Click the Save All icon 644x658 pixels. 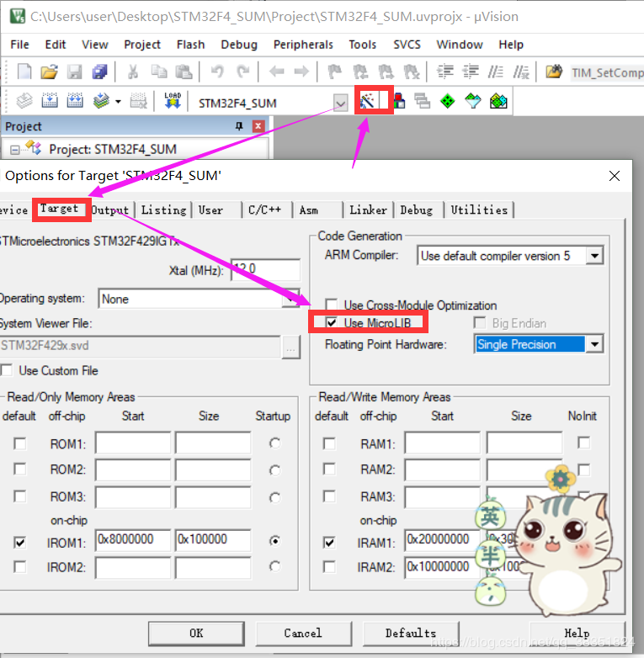point(99,72)
